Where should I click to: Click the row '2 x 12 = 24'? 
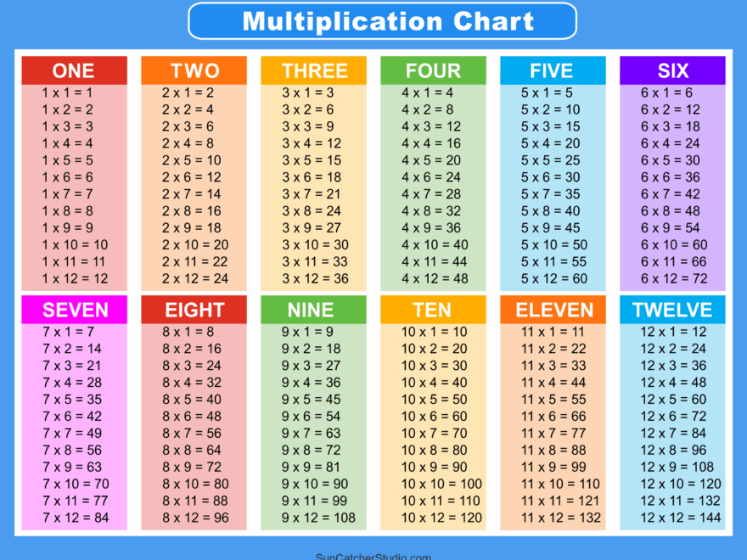tap(195, 278)
